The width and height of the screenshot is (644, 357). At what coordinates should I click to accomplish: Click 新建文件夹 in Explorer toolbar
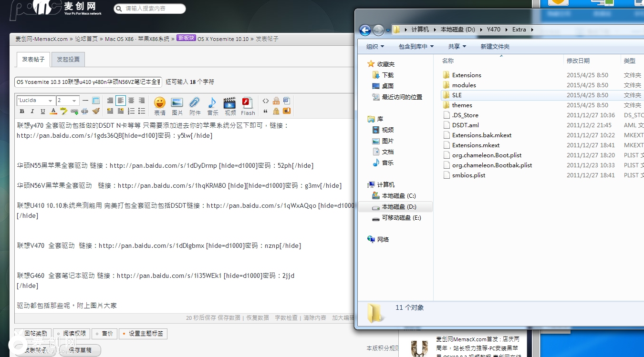(x=495, y=46)
